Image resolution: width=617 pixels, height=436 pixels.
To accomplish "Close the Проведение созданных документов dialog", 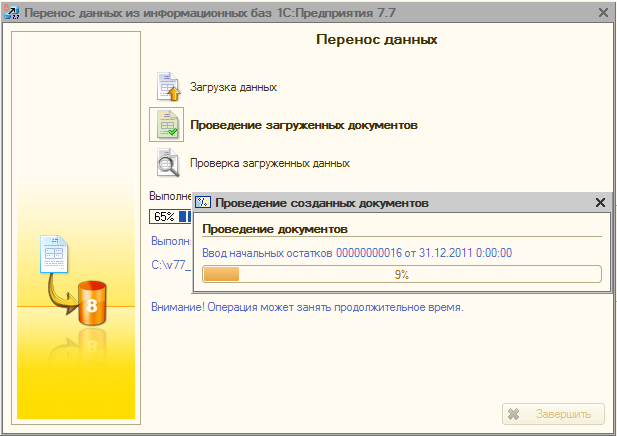I will (600, 202).
